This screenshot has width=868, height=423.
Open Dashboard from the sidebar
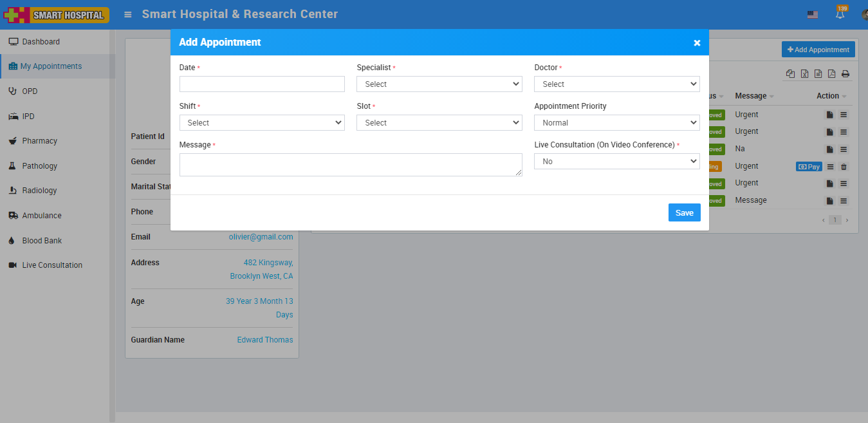click(x=41, y=42)
